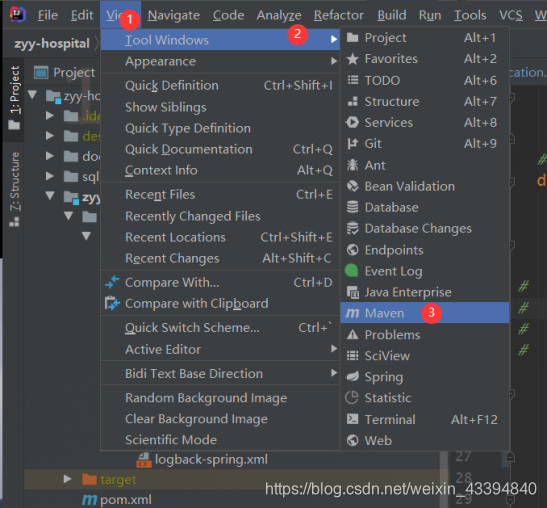The height and width of the screenshot is (508, 547).
Task: Click the Database cylinder icon
Action: tap(352, 207)
